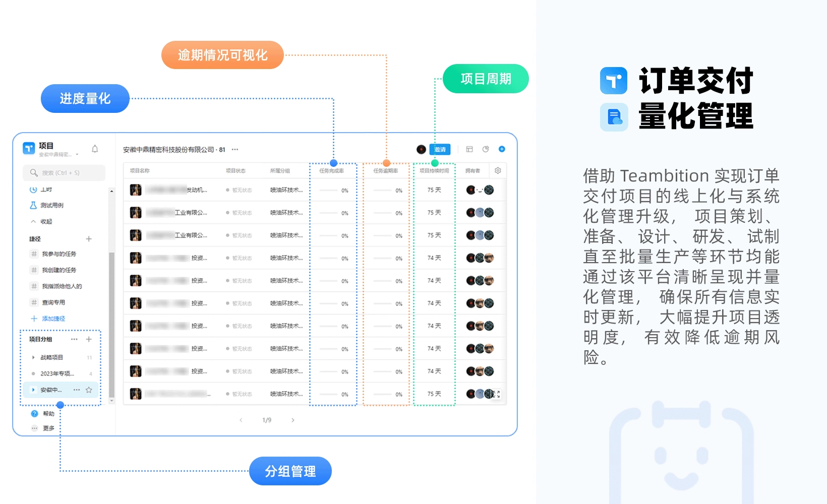Expand the 安徽中... group arrow
The width and height of the screenshot is (827, 504).
coord(33,390)
